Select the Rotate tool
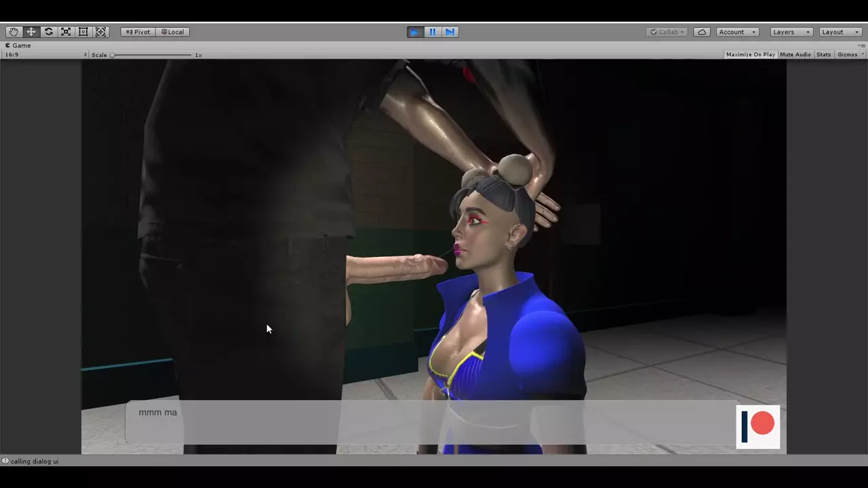 tap(49, 32)
